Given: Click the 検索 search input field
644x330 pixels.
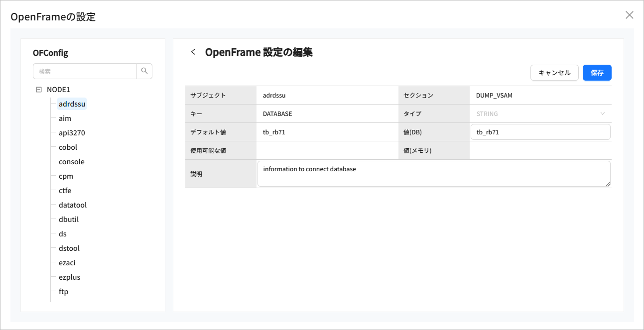Looking at the screenshot, I should pyautogui.click(x=85, y=71).
